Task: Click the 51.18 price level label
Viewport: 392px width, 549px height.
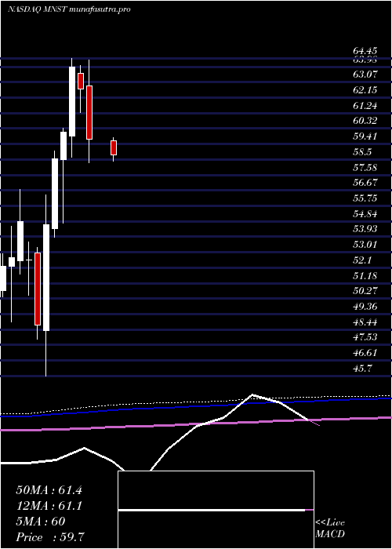Action: [x=365, y=275]
